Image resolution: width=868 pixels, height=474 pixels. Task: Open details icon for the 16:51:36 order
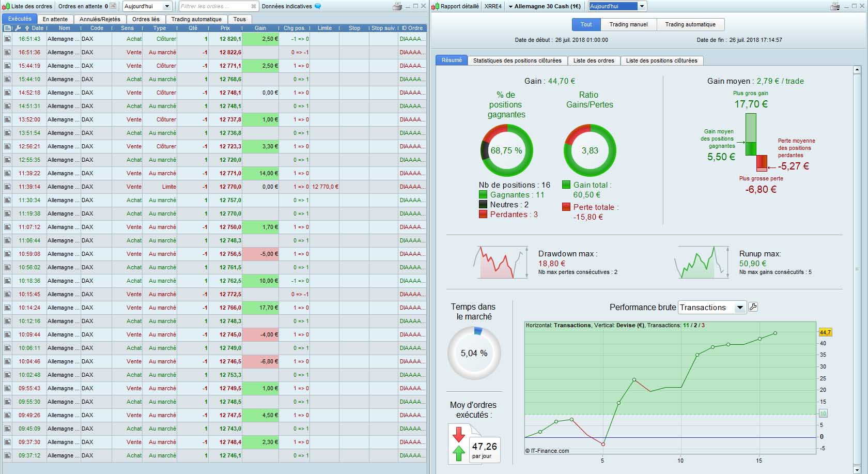pos(8,52)
